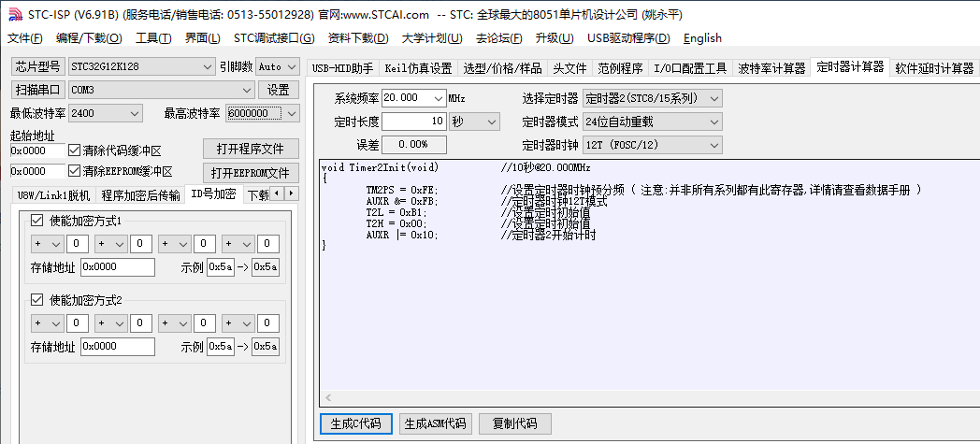Image resolution: width=980 pixels, height=444 pixels.
Task: Click the code start address 0x0000 field
Action: click(x=37, y=150)
